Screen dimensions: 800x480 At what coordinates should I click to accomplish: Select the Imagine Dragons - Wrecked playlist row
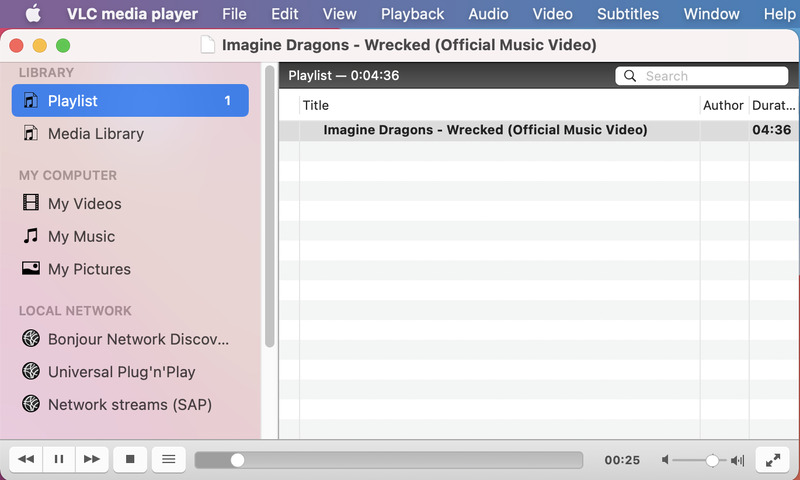tap(539, 130)
